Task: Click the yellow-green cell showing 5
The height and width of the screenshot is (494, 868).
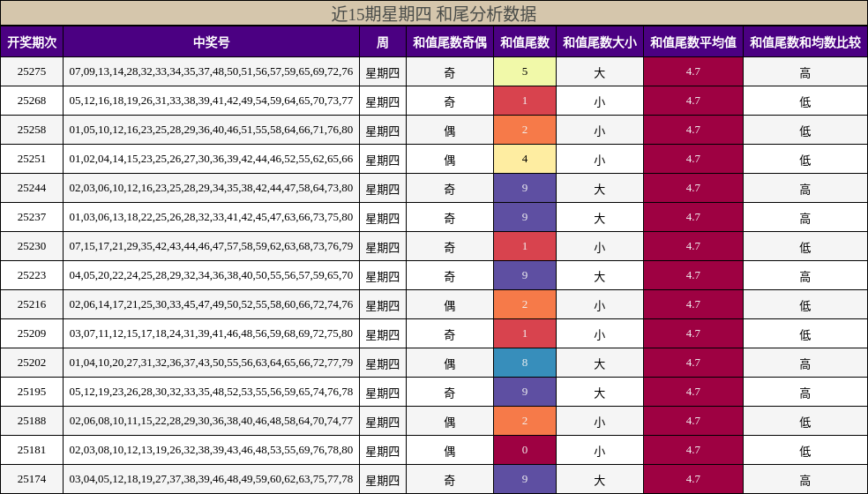Action: click(524, 71)
